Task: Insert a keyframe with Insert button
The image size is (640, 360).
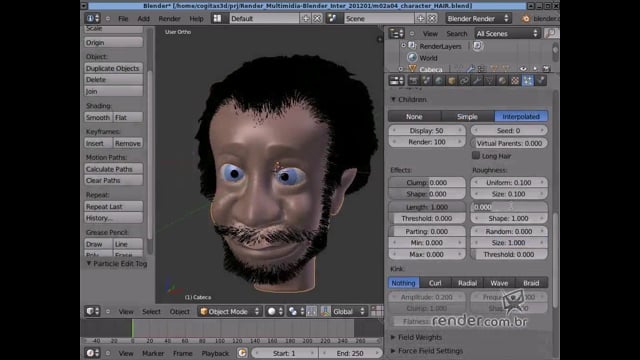Action: click(x=98, y=143)
